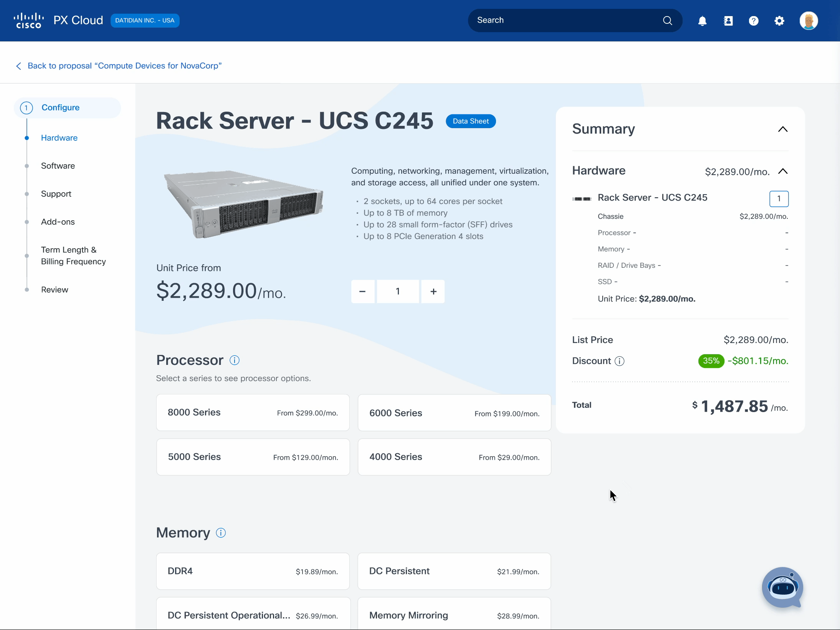
Task: Go to the Hardware section
Action: pos(59,138)
